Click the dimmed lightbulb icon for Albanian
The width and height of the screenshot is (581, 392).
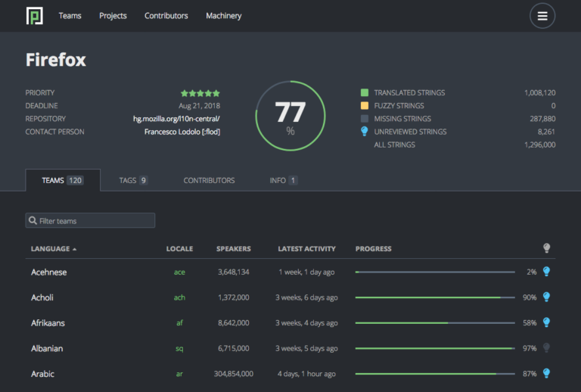tap(546, 348)
